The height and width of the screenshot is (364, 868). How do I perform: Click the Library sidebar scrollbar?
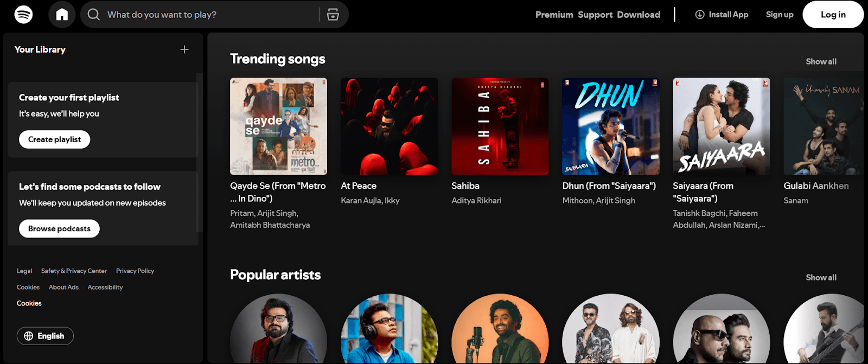[x=199, y=152]
